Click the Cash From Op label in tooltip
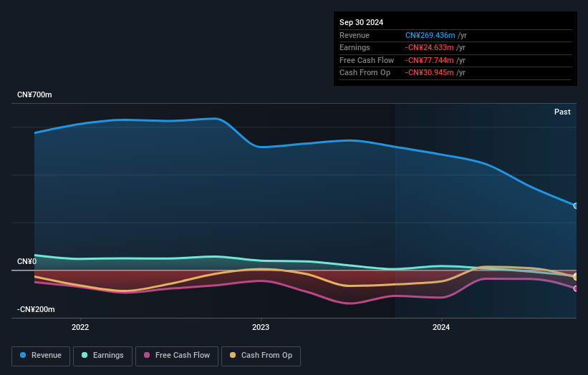The width and height of the screenshot is (588, 375). (x=365, y=73)
